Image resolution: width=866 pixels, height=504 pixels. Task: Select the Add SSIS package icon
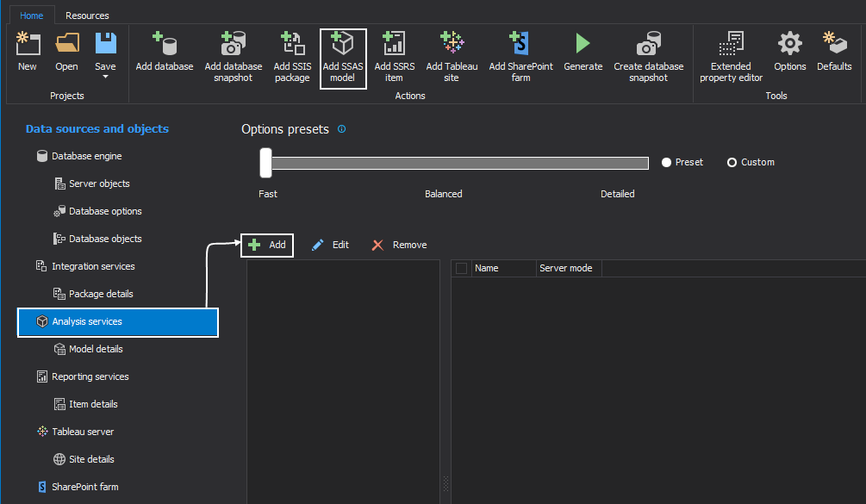click(x=292, y=45)
